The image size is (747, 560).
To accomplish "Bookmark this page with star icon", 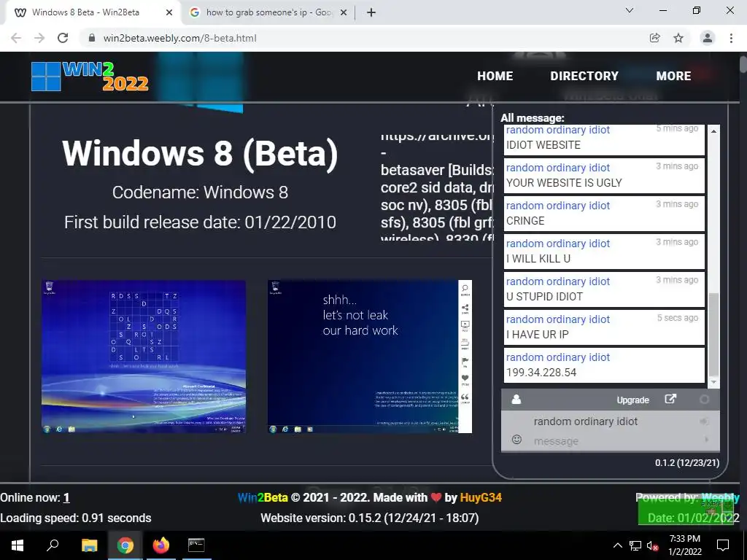I will click(x=678, y=38).
